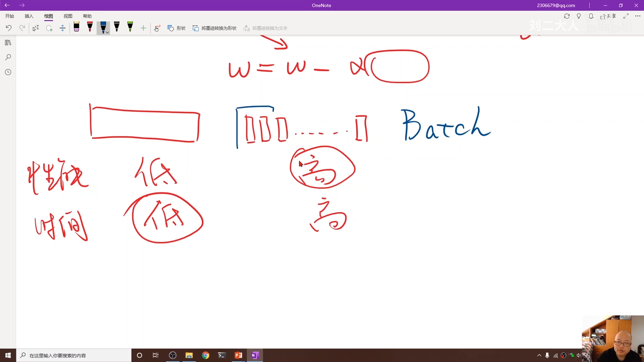Expand the blue pen options dropdown arrow
The image size is (644, 362).
[x=107, y=32]
